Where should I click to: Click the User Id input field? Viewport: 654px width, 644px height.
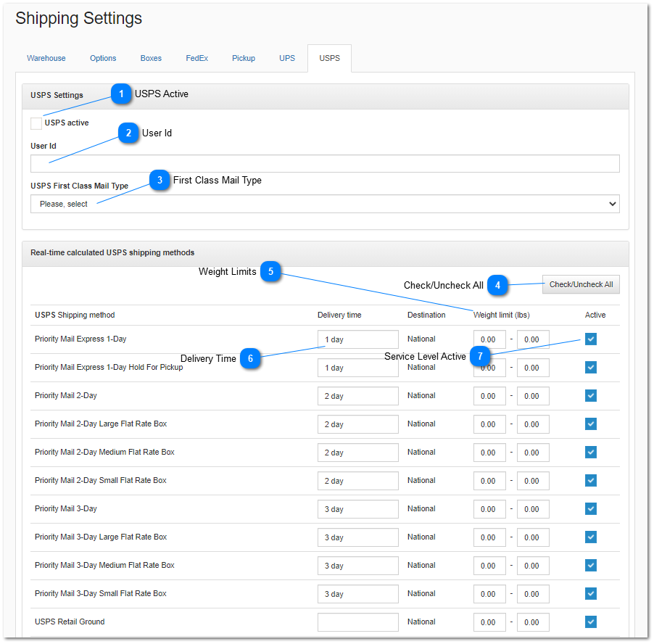pos(325,163)
